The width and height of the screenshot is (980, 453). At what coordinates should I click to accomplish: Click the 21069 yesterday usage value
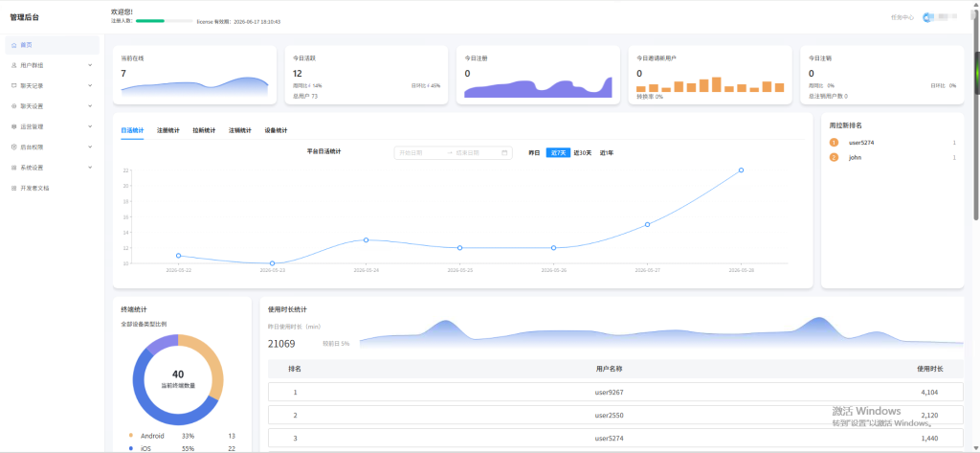coord(281,344)
